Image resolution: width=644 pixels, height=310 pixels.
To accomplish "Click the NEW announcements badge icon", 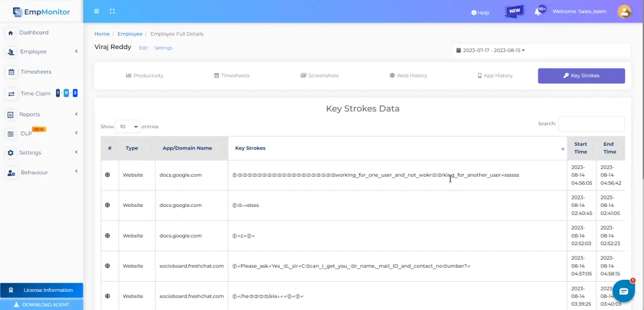I will 514,11.
